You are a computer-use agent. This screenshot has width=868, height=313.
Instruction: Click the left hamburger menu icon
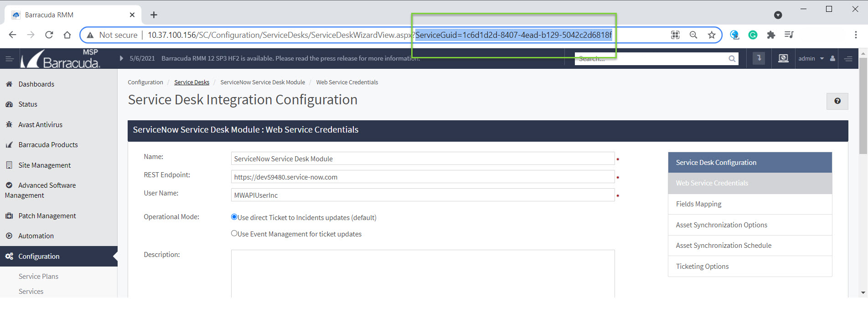9,58
